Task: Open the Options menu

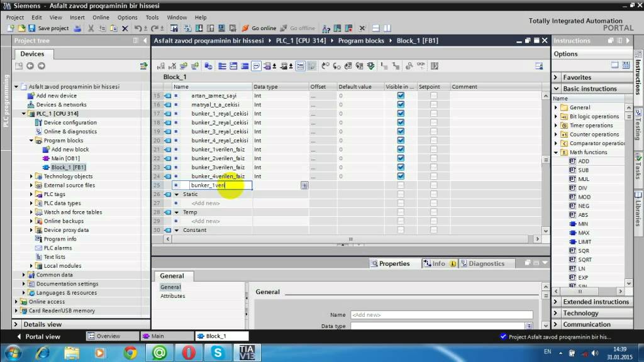Action: point(127,17)
